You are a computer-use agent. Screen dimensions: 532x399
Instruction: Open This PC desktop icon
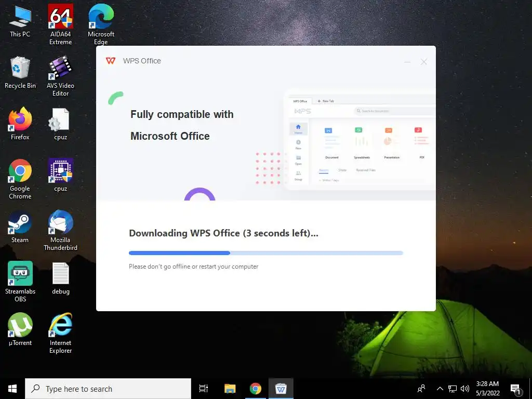pyautogui.click(x=20, y=21)
